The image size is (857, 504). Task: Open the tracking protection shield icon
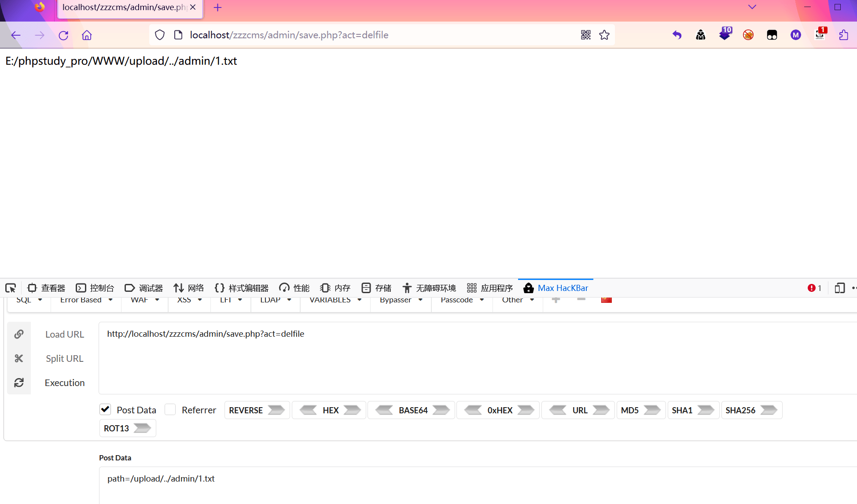pos(159,35)
